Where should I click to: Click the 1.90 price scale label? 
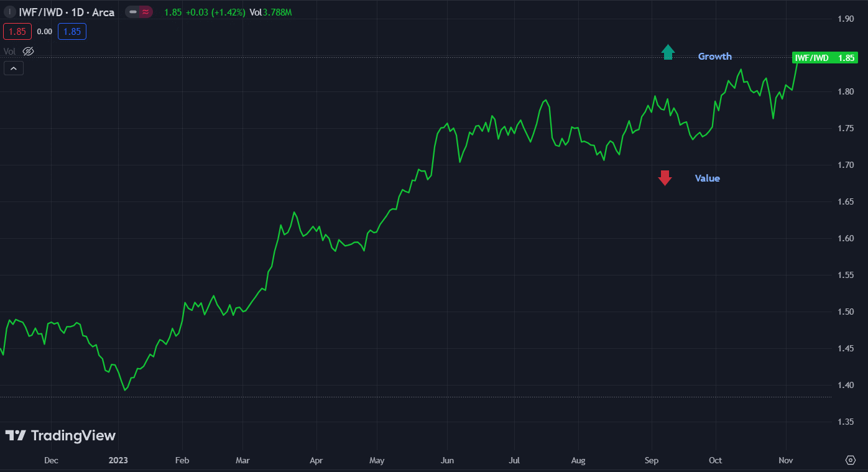(x=844, y=19)
